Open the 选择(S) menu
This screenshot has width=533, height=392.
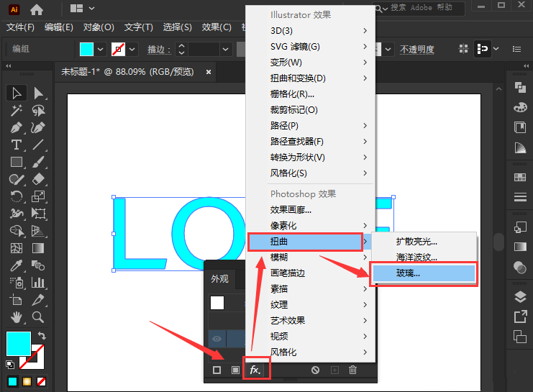[177, 27]
